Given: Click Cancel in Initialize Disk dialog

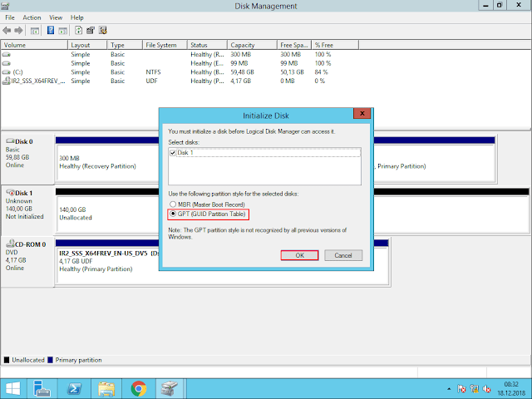Looking at the screenshot, I should click(343, 255).
